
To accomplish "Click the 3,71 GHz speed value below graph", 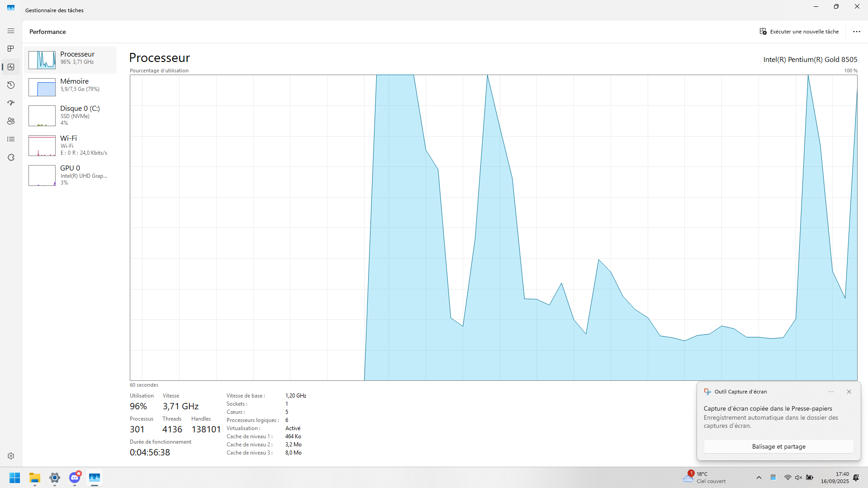I will tap(180, 406).
